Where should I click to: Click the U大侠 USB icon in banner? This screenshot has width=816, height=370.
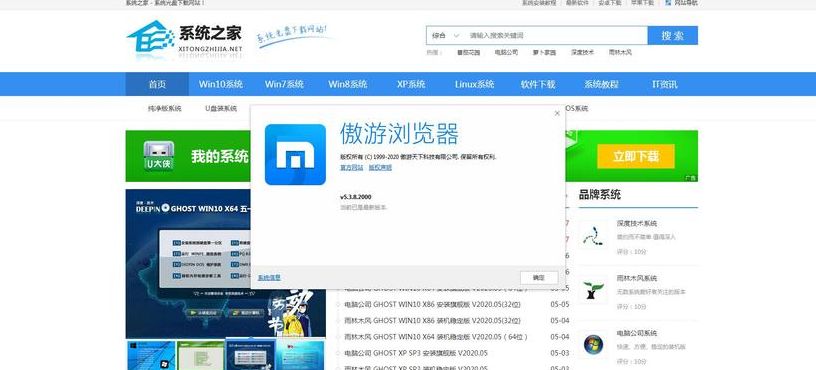pos(159,156)
